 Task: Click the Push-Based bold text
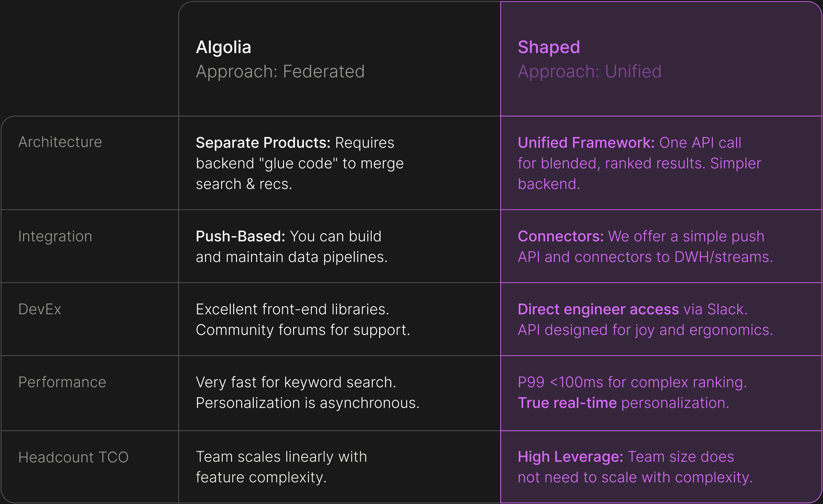[240, 237]
